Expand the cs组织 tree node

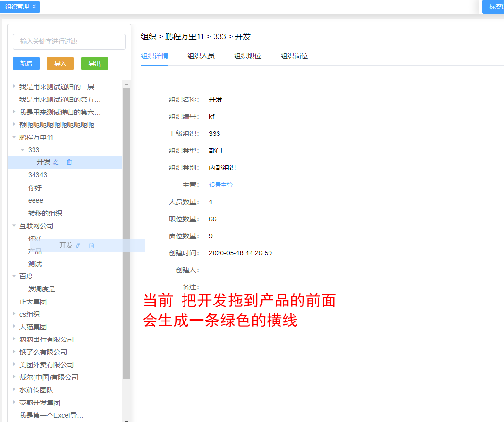[x=14, y=314]
